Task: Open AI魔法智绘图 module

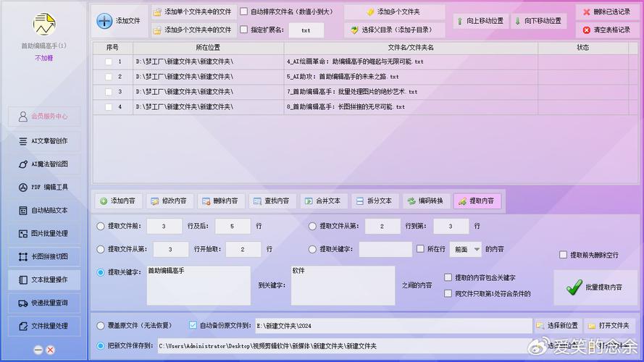Action: point(44,164)
